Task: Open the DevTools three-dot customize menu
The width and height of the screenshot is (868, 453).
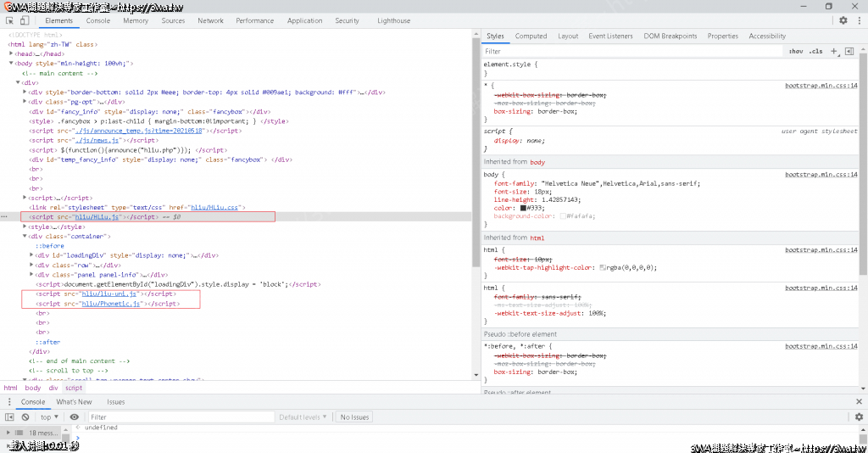Action: click(858, 20)
